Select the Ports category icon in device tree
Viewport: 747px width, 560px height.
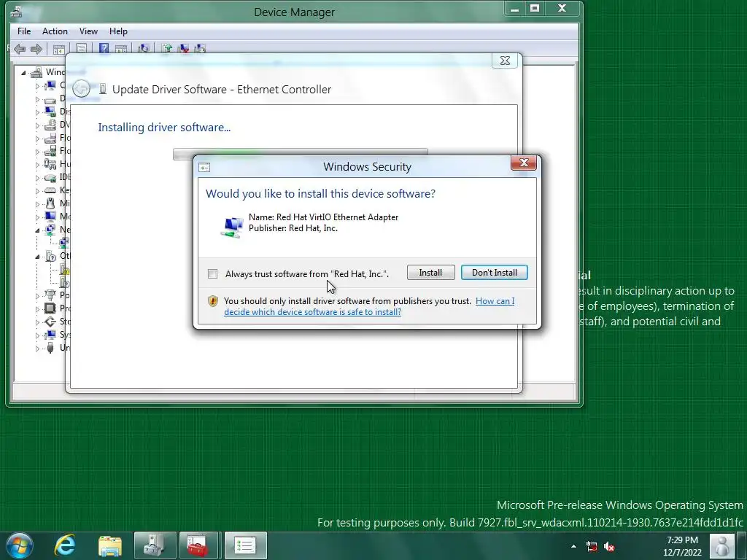50,295
